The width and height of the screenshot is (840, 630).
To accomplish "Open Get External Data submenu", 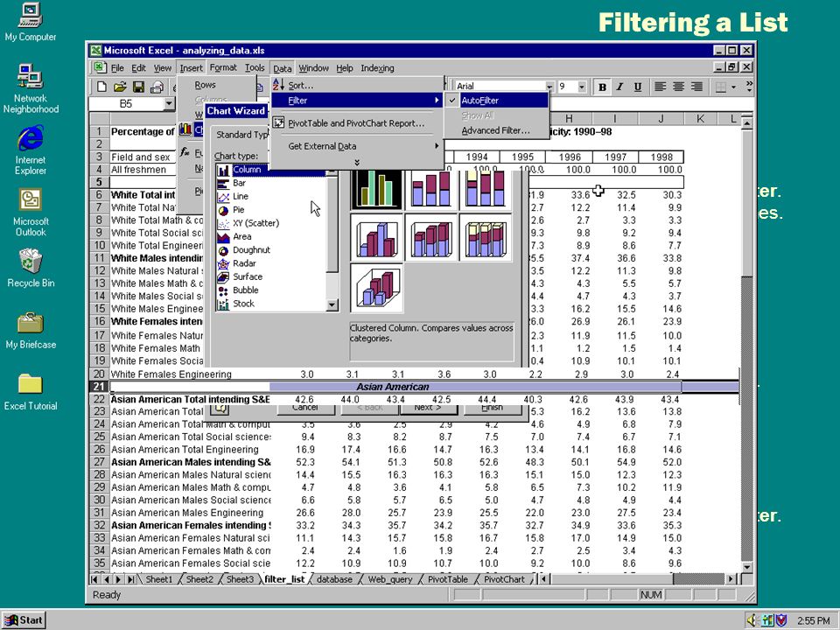I will pyautogui.click(x=357, y=146).
